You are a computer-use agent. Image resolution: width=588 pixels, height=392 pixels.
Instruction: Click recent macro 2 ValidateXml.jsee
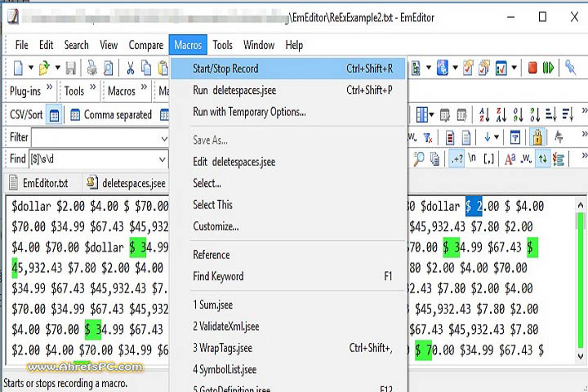(x=288, y=327)
